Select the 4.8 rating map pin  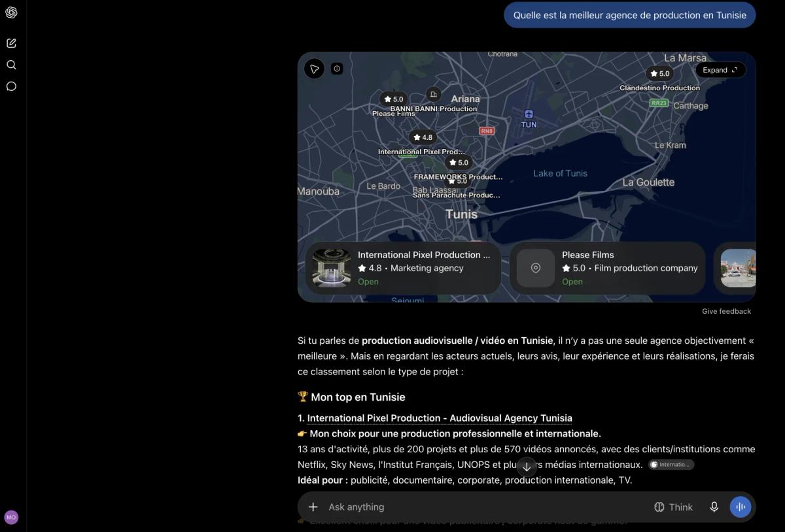(423, 137)
